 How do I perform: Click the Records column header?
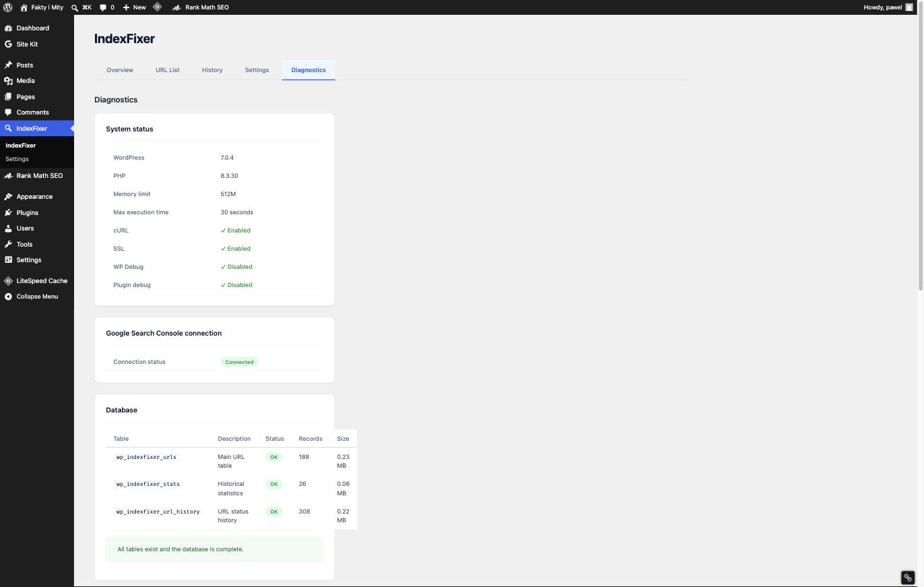pos(310,439)
